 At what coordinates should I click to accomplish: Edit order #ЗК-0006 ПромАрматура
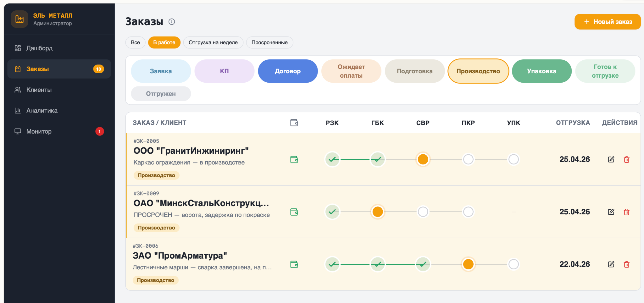(x=611, y=264)
